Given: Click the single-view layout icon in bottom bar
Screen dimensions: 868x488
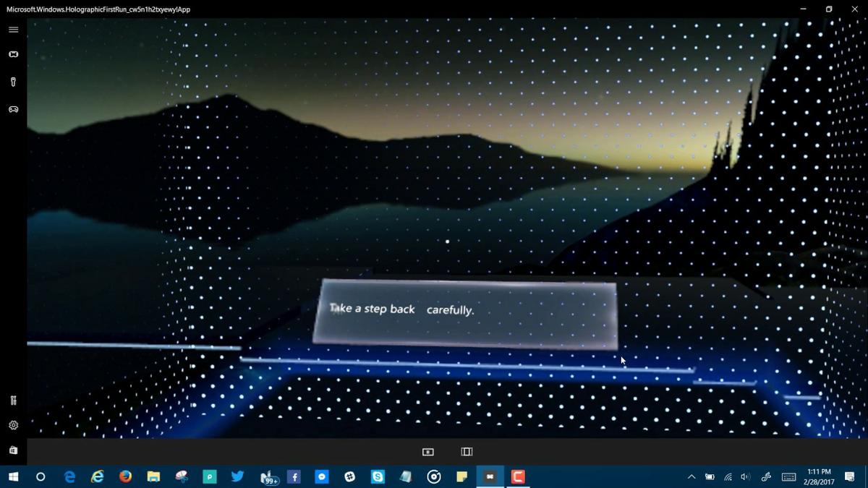Looking at the screenshot, I should tap(427, 452).
